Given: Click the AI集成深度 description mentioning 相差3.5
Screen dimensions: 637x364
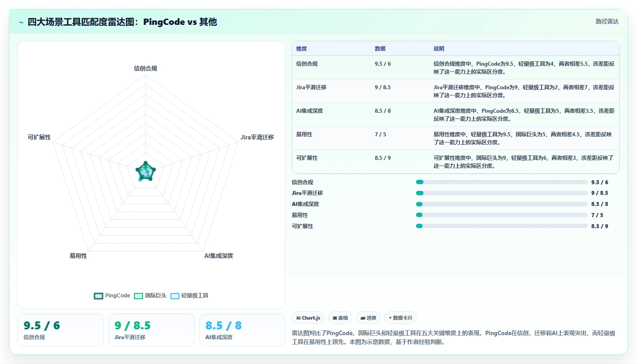Looking at the screenshot, I should pos(524,115).
